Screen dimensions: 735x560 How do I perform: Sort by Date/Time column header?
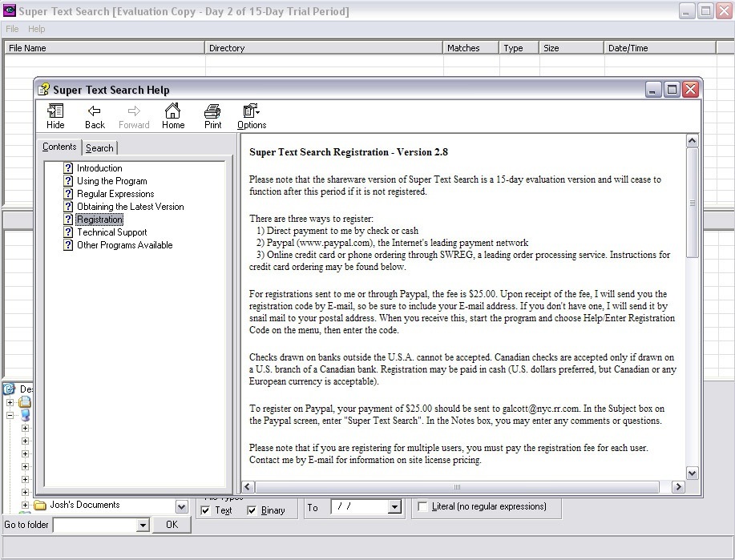point(660,48)
